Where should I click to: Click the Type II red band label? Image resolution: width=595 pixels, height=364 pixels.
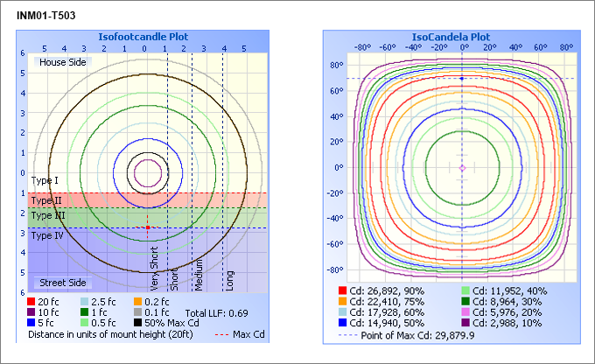point(45,200)
